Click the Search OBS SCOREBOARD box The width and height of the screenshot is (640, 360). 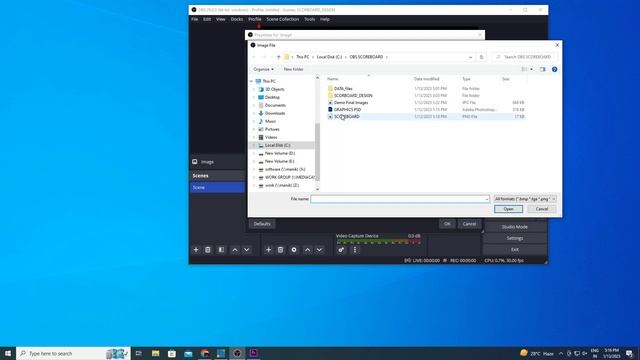[524, 57]
